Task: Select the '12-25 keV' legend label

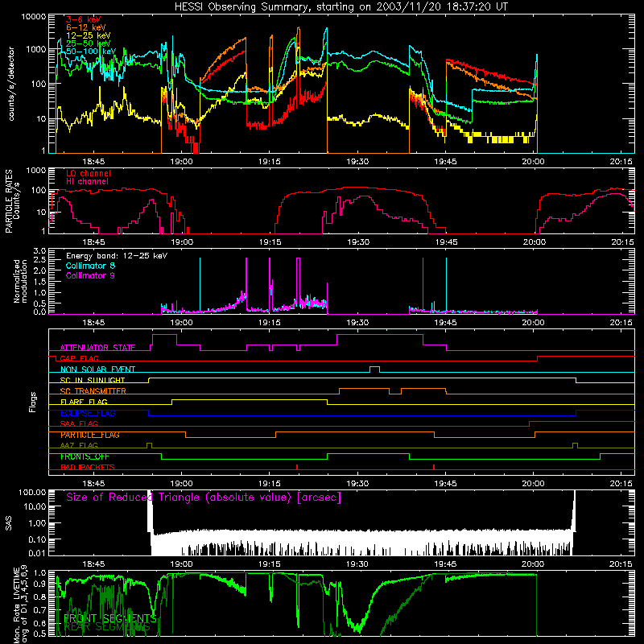Action: tap(88, 35)
